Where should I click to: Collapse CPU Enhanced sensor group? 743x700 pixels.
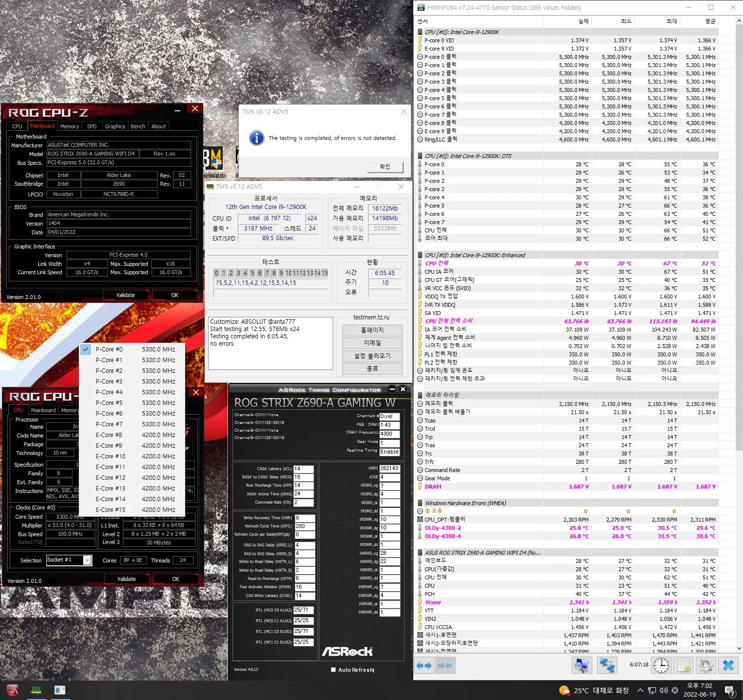click(420, 255)
